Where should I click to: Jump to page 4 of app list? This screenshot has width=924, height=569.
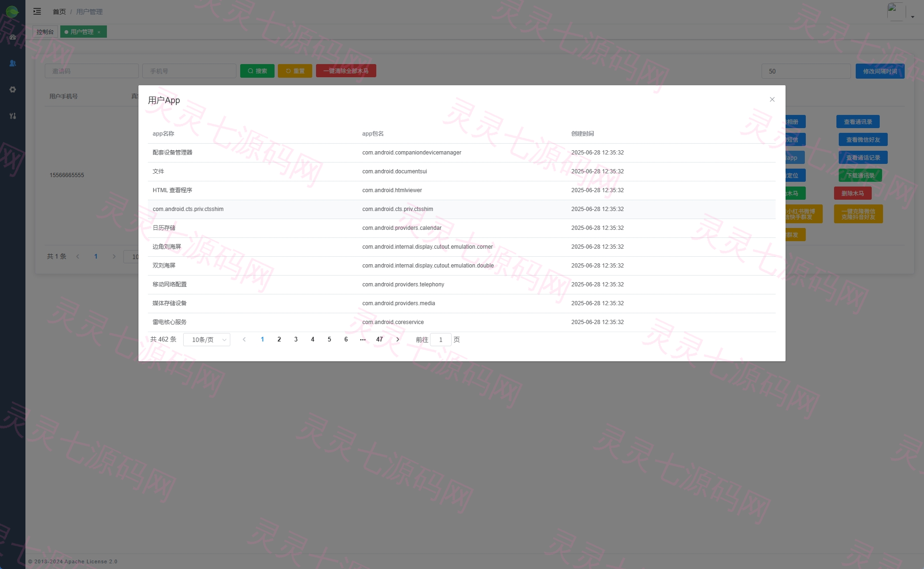tap(313, 340)
